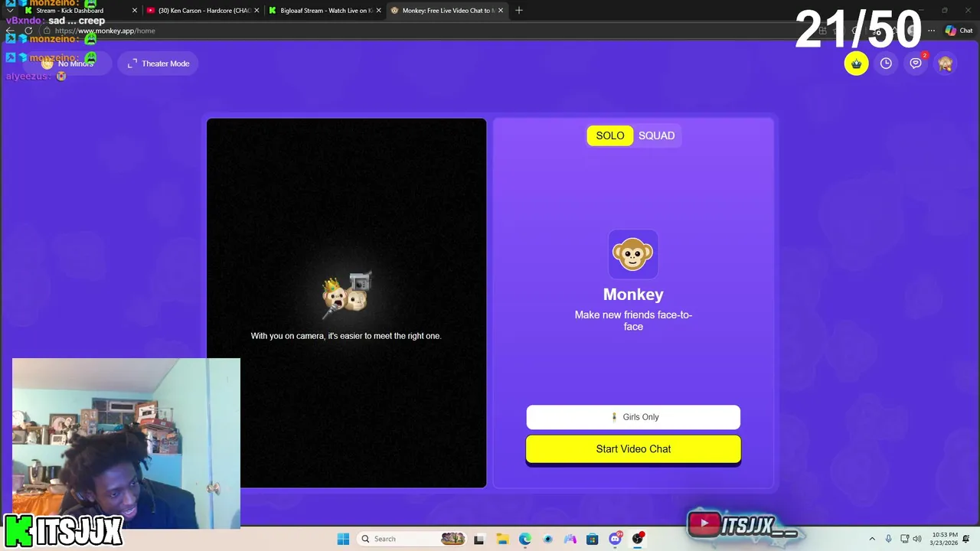The height and width of the screenshot is (551, 980).
Task: Reload the page with the refresh icon
Action: point(28,31)
